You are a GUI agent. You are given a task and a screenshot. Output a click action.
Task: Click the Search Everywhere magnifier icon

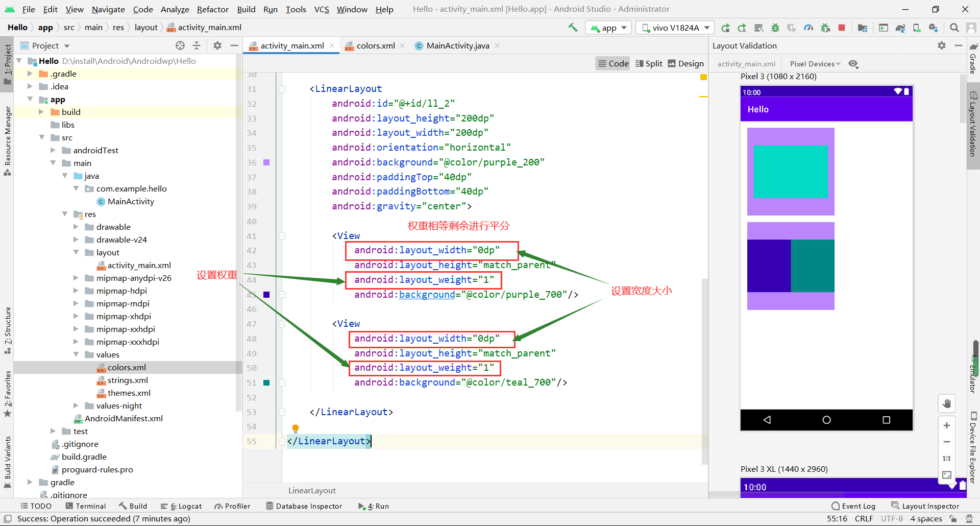[x=954, y=28]
